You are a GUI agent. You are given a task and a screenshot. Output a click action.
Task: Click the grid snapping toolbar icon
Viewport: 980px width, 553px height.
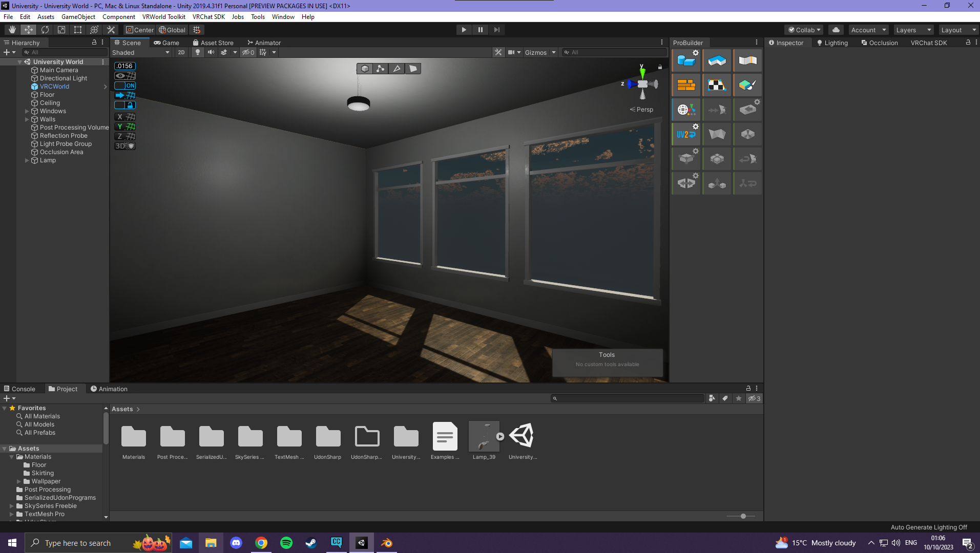point(197,30)
